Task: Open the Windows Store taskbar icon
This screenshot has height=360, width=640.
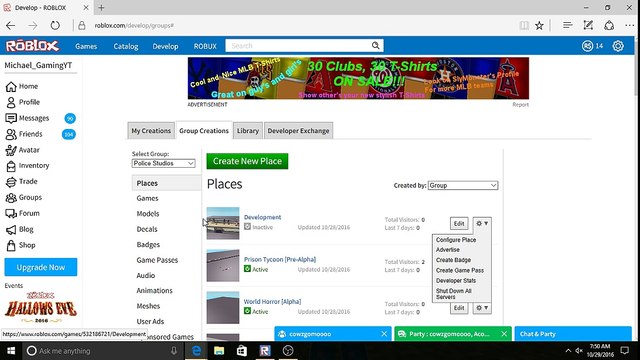Action: [242, 351]
